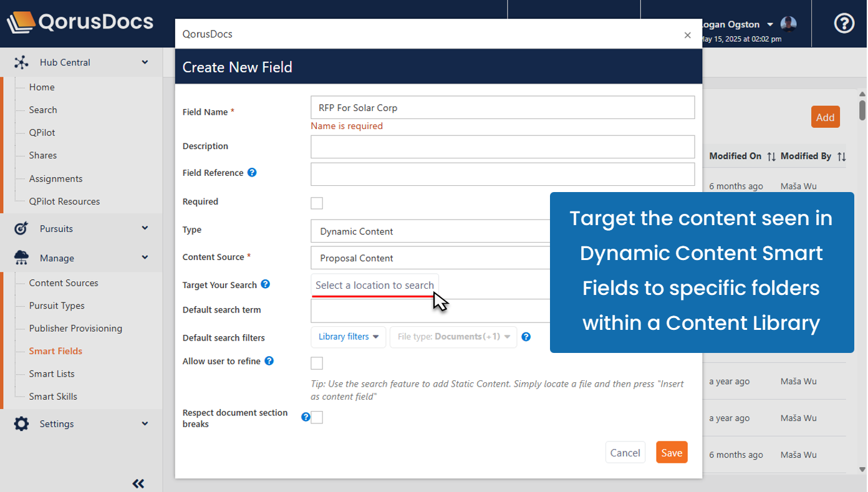This screenshot has height=492, width=868.
Task: Open Search in the sidebar
Action: tap(43, 110)
